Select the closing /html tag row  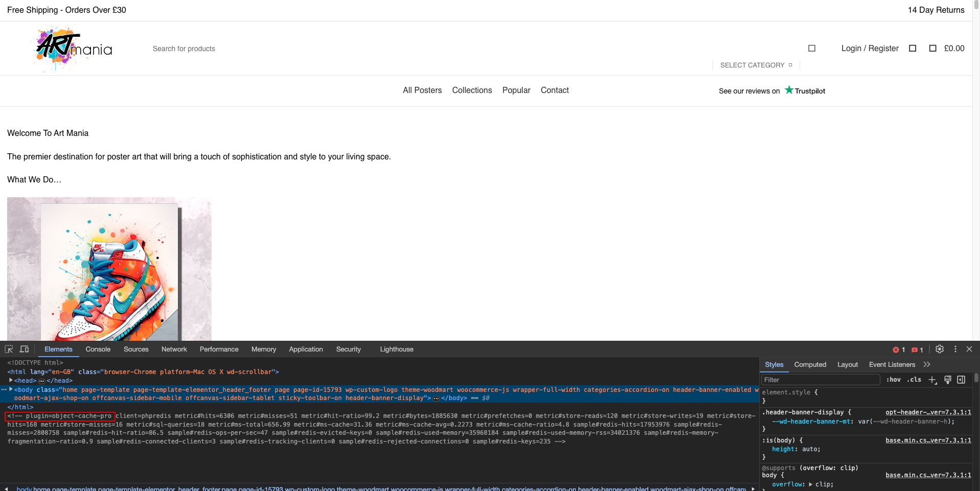tap(20, 407)
